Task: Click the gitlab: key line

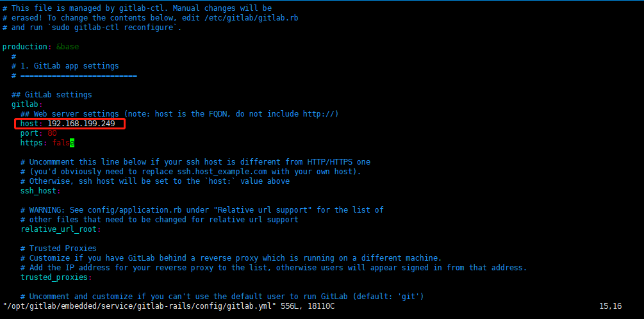Action: (x=27, y=104)
